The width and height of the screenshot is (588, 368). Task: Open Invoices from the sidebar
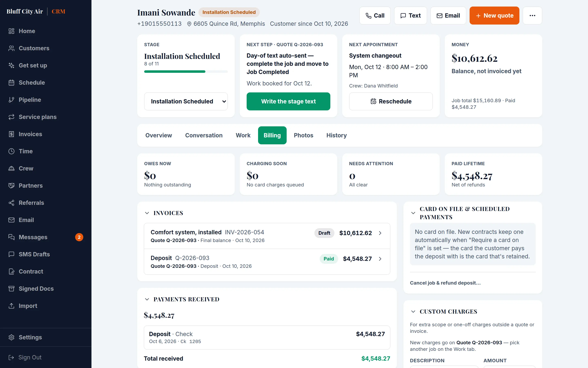[46, 134]
